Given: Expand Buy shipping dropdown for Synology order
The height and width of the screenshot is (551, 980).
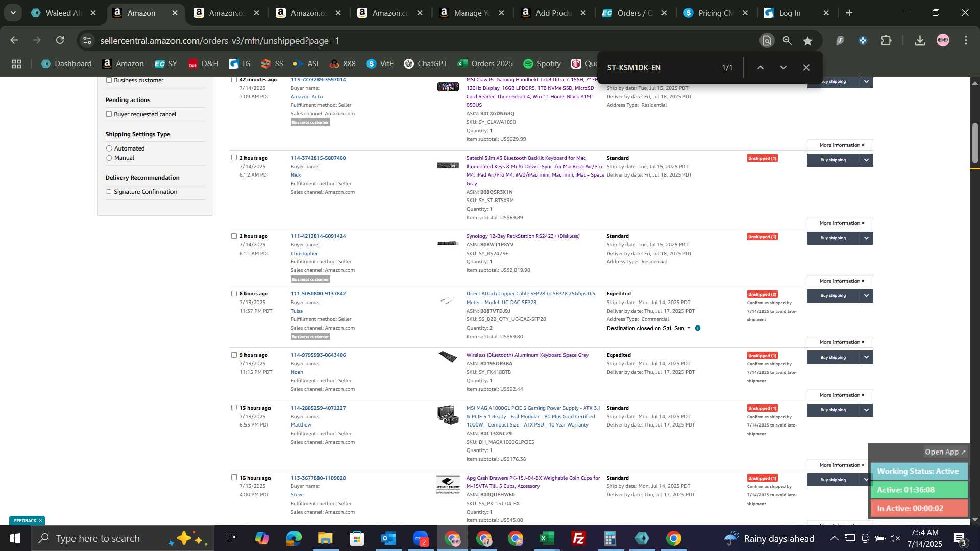Looking at the screenshot, I should [866, 238].
